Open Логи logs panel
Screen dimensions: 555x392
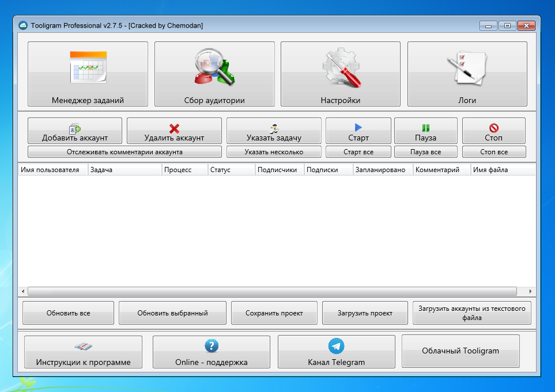tap(467, 74)
